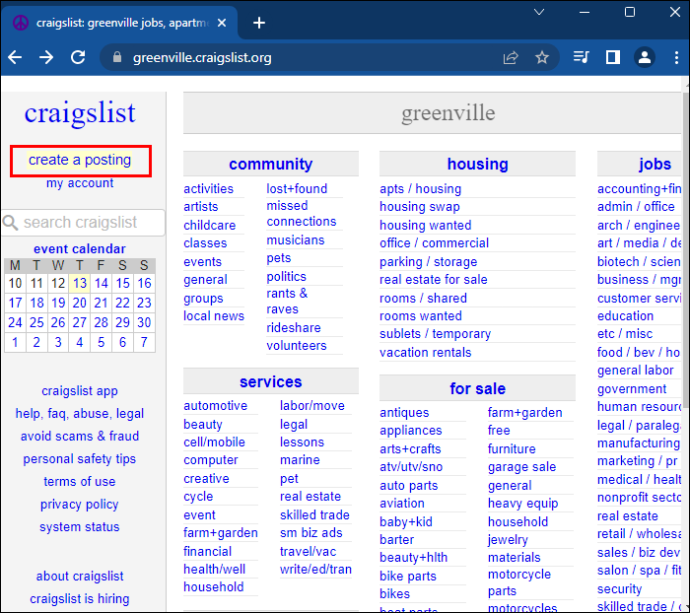Open craigslist is hiring link
The width and height of the screenshot is (690, 613).
[80, 598]
